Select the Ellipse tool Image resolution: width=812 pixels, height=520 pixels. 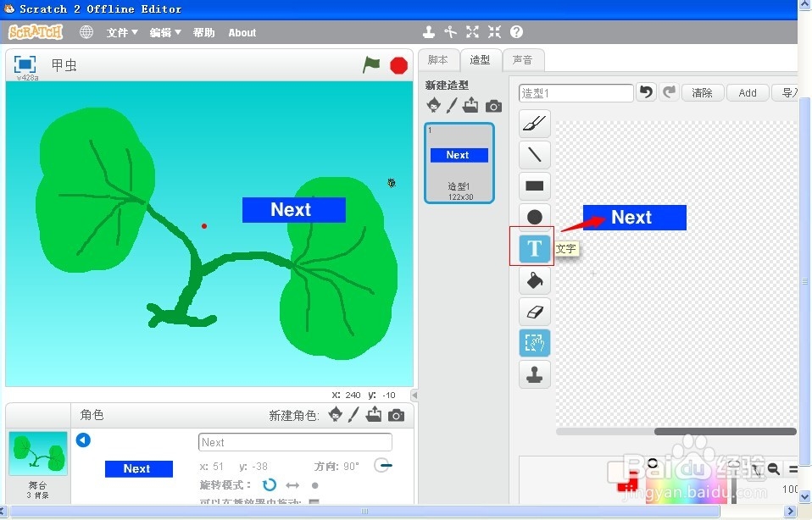pyautogui.click(x=535, y=217)
